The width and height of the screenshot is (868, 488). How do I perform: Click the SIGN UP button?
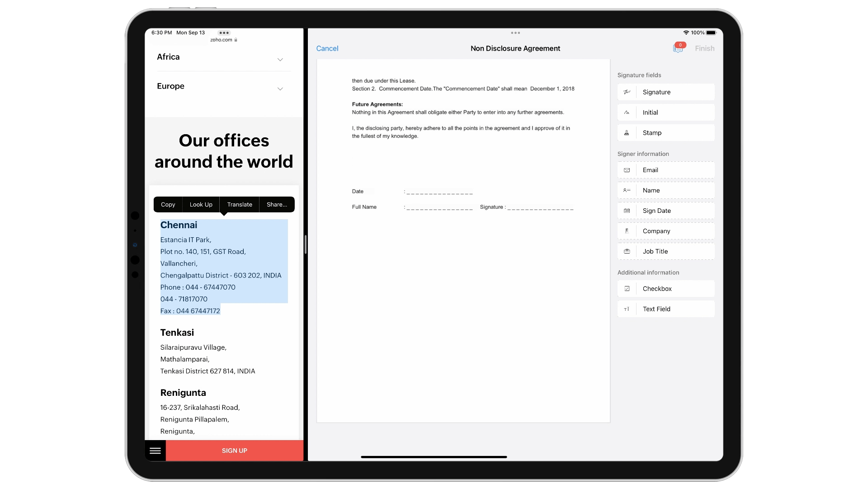click(234, 450)
